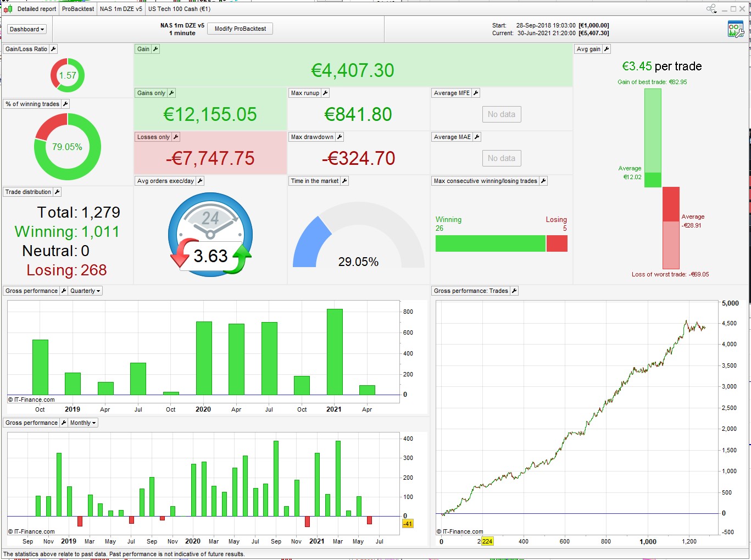751x560 pixels.
Task: Click the Current date 30-Jun-2021 21:20:00
Action: point(547,33)
